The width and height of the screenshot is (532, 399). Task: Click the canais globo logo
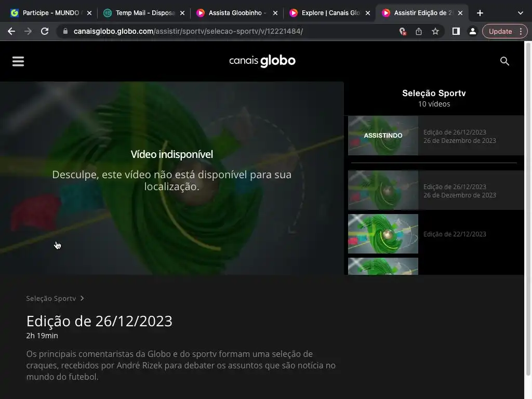(262, 61)
